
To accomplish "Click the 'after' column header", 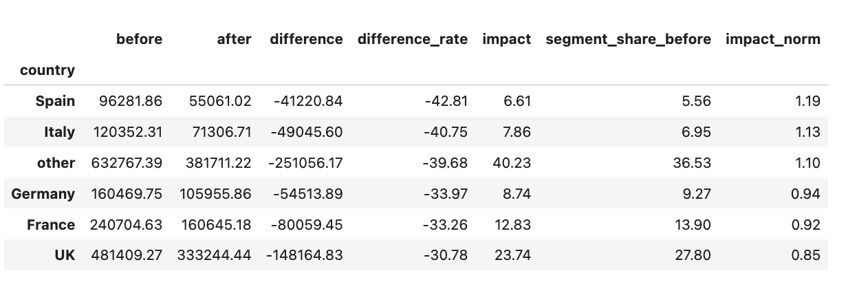I will point(234,39).
